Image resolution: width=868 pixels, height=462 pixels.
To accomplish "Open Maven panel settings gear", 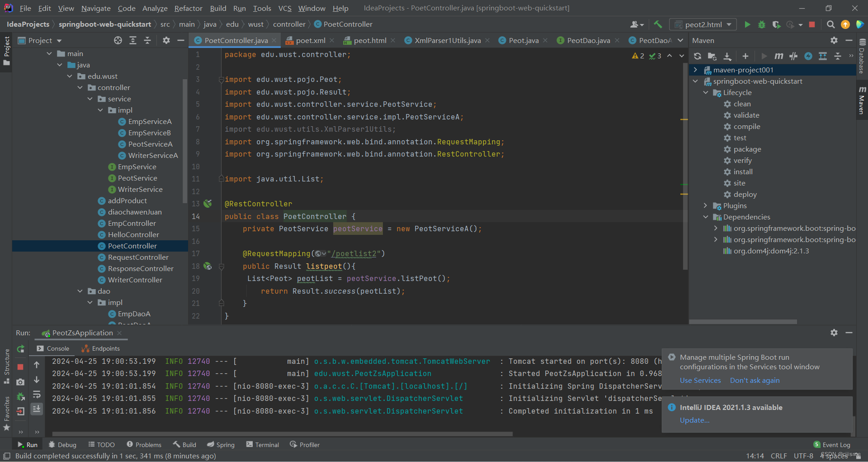I will tap(834, 40).
